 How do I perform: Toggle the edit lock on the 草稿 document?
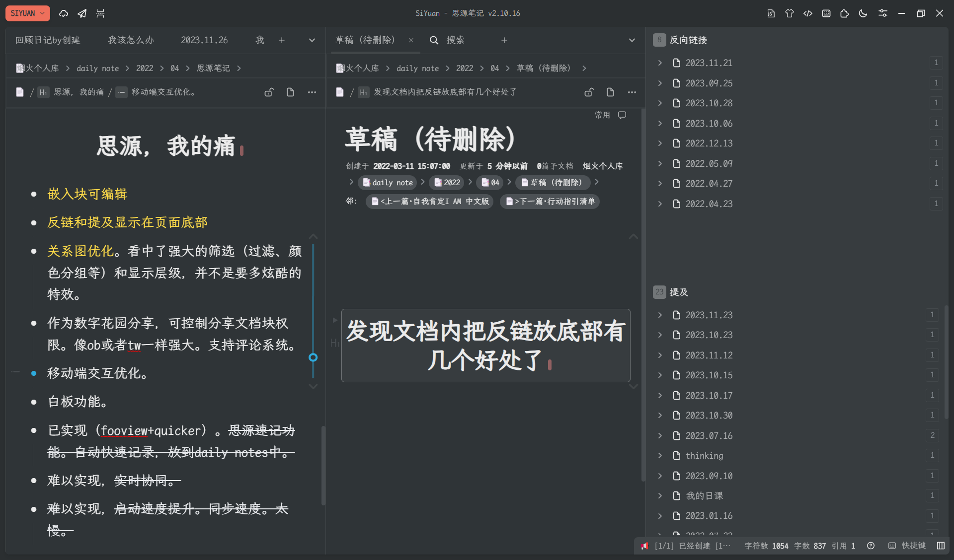pyautogui.click(x=589, y=92)
